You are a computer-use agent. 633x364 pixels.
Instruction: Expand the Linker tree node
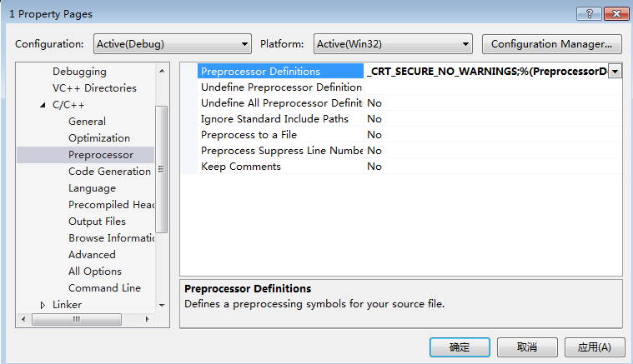coord(43,305)
